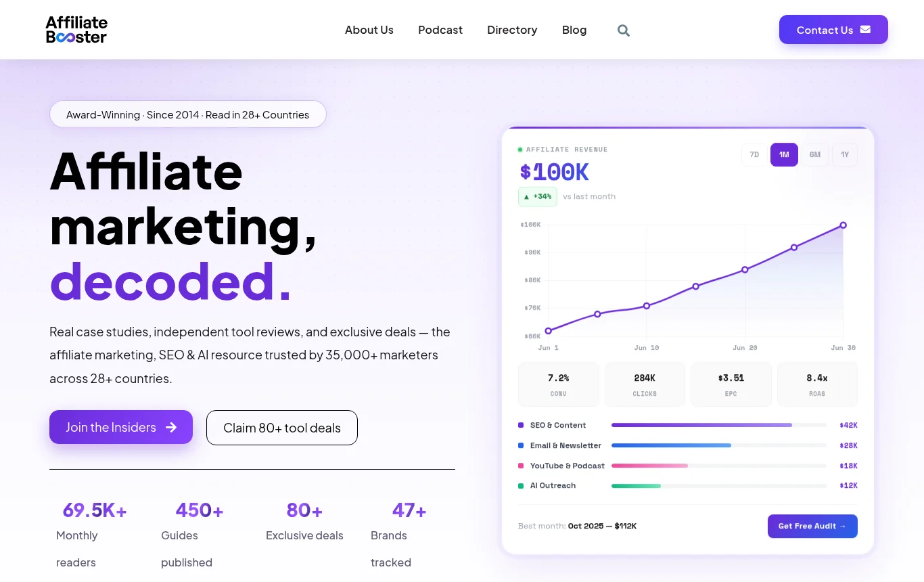Viewport: 924px width, 582px height.
Task: Go to the Podcast page
Action: (440, 30)
